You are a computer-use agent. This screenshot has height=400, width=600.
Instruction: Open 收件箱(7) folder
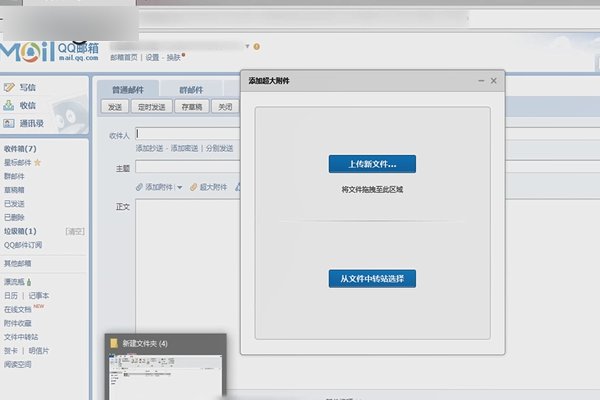point(20,149)
